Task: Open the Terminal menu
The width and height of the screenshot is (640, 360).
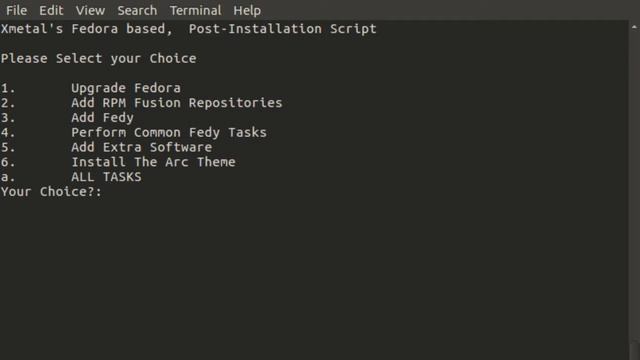Action: pyautogui.click(x=196, y=10)
